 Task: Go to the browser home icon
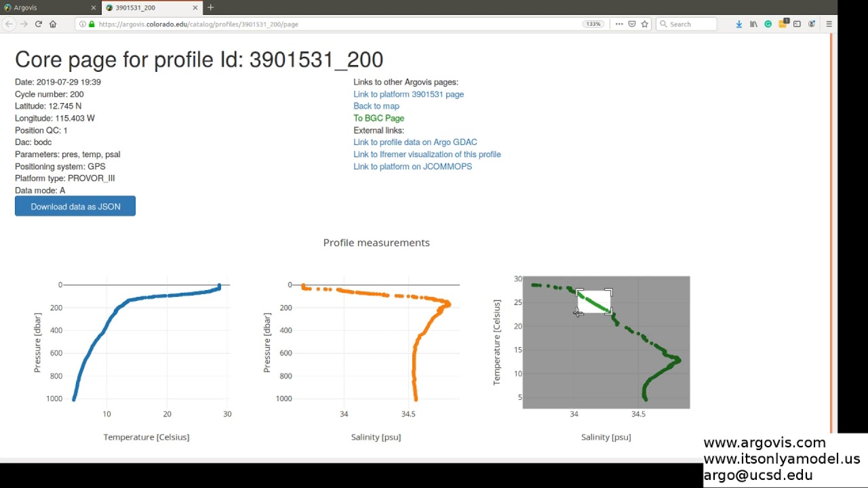click(53, 24)
